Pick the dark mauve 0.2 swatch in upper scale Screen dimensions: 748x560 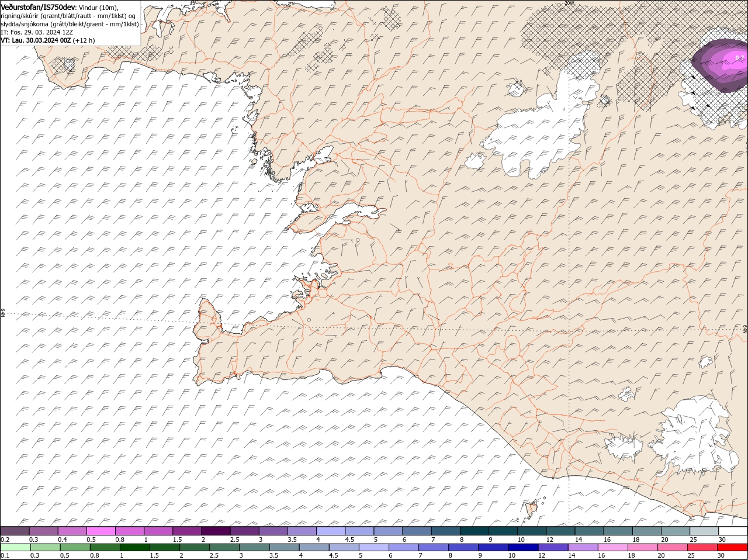point(15,531)
